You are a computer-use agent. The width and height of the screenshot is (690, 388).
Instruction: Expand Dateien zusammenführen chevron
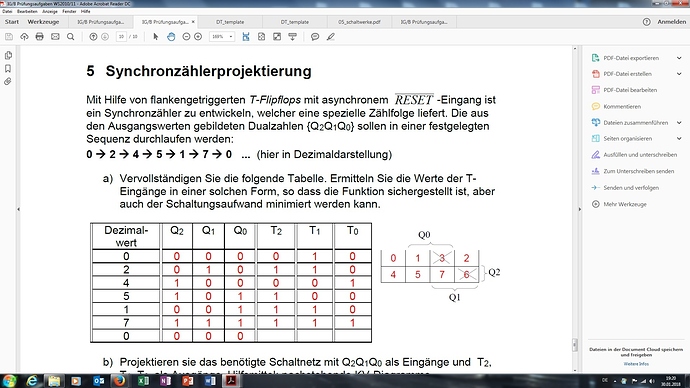tap(679, 123)
